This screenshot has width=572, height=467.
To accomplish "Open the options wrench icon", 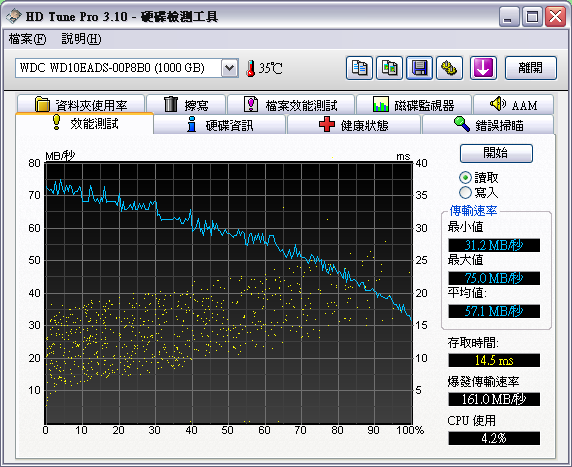I will coord(449,68).
